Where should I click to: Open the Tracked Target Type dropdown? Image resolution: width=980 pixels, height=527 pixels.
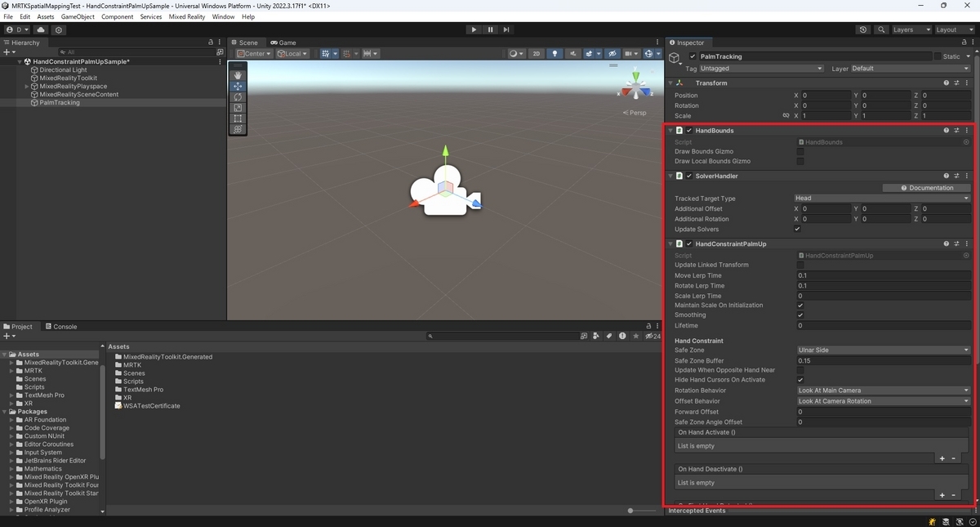pyautogui.click(x=882, y=199)
